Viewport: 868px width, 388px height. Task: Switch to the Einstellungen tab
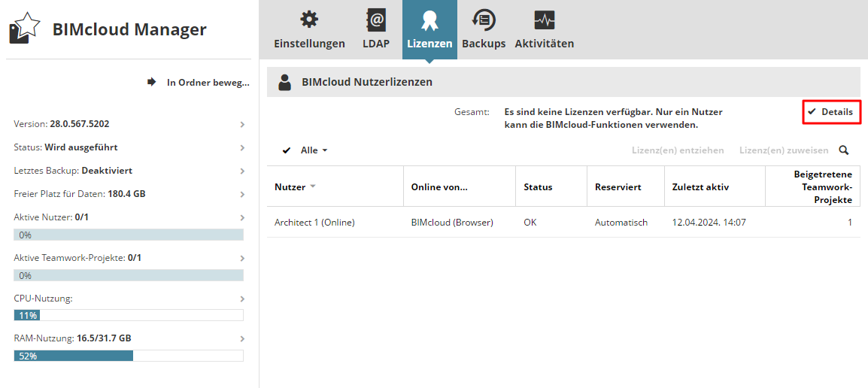pos(309,44)
